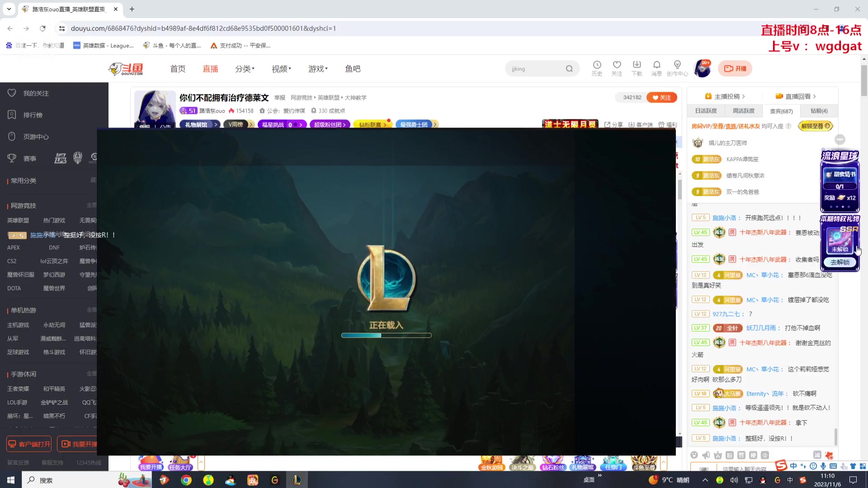This screenshot has height=488, width=868.
Task: Click the chat list vertical scrollbar
Action: pos(835,436)
